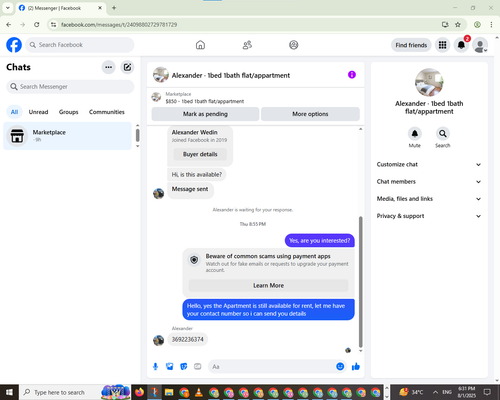500x400 pixels.
Task: Expand the Chat members section
Action: 429,182
